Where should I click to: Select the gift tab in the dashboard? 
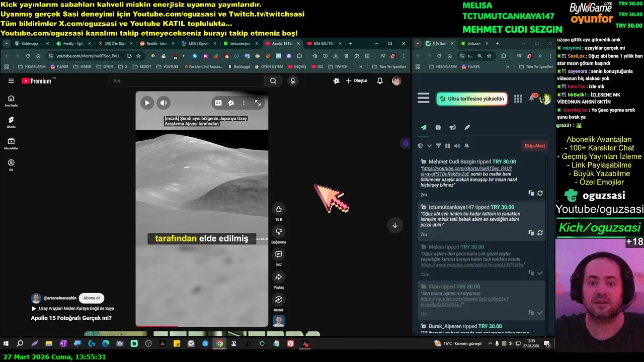pos(438,128)
